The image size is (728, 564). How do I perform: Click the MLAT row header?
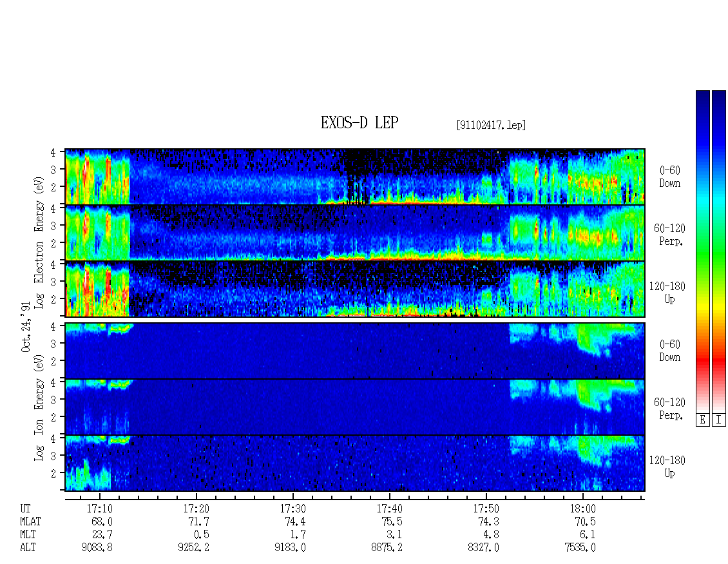30,521
